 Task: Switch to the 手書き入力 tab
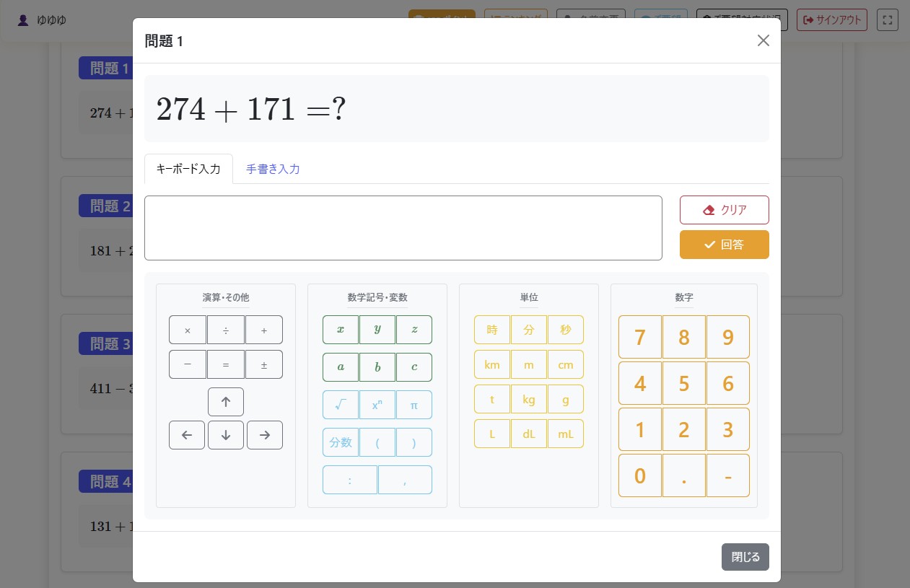coord(273,170)
